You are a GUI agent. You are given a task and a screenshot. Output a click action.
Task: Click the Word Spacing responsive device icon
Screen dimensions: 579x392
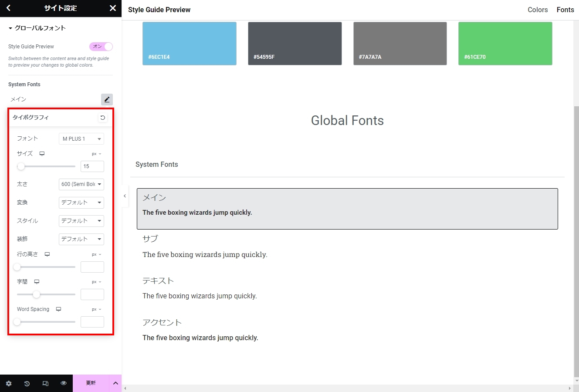[x=58, y=309]
